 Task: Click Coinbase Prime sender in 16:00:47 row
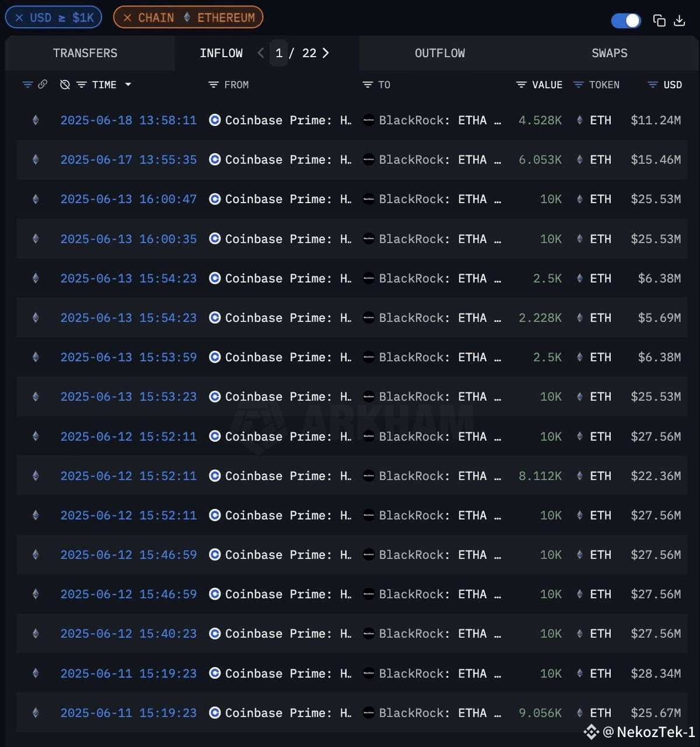[x=281, y=199]
